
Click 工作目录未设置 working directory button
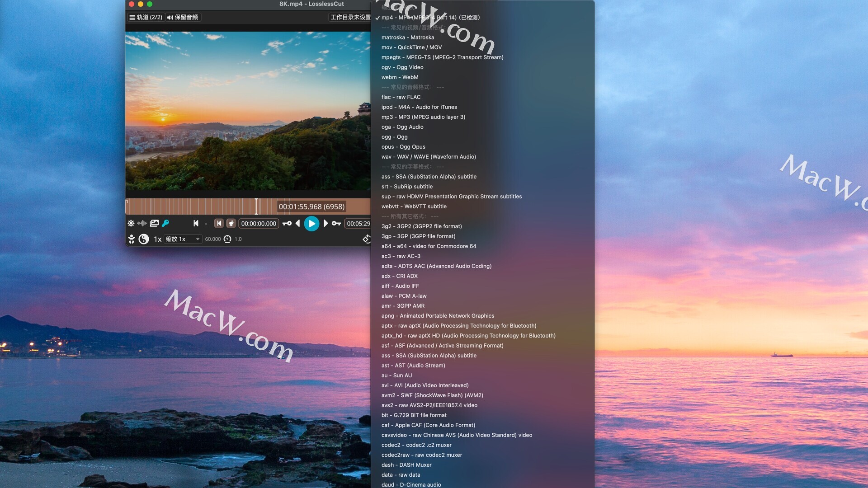pyautogui.click(x=350, y=17)
